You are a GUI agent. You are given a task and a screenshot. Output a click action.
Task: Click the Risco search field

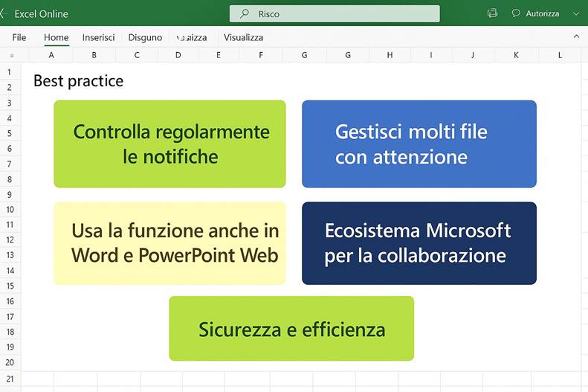(335, 14)
